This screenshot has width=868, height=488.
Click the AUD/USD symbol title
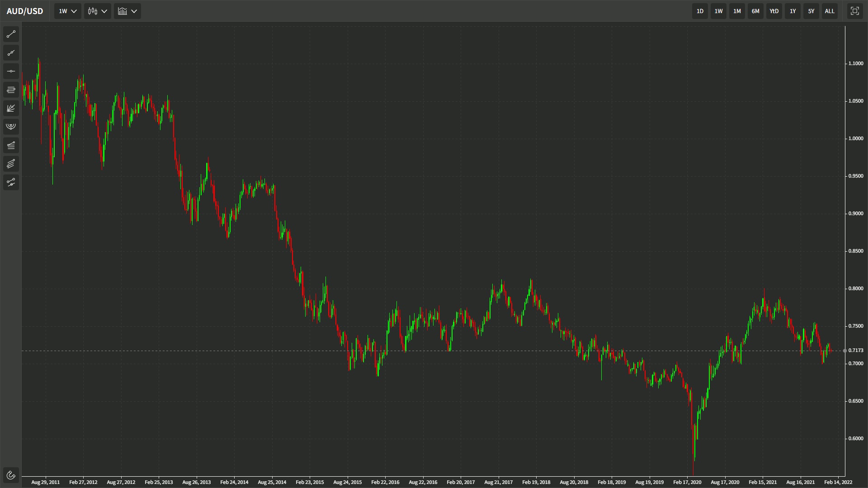(x=25, y=11)
